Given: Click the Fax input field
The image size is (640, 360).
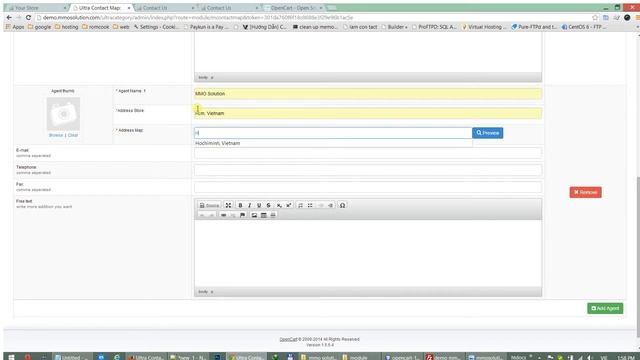Looking at the screenshot, I should 368,187.
